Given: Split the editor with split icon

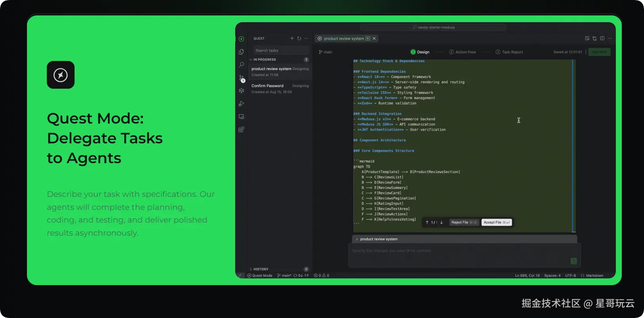Looking at the screenshot, I should pyautogui.click(x=602, y=38).
